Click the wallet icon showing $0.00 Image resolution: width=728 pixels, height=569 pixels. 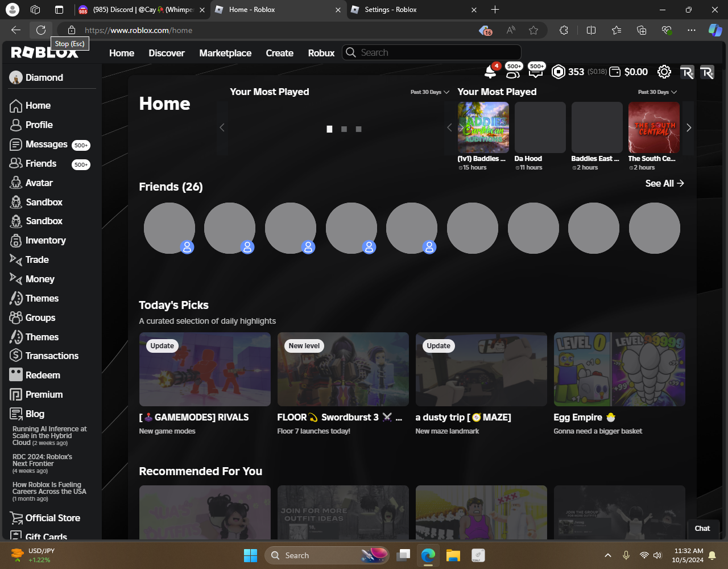click(x=615, y=72)
